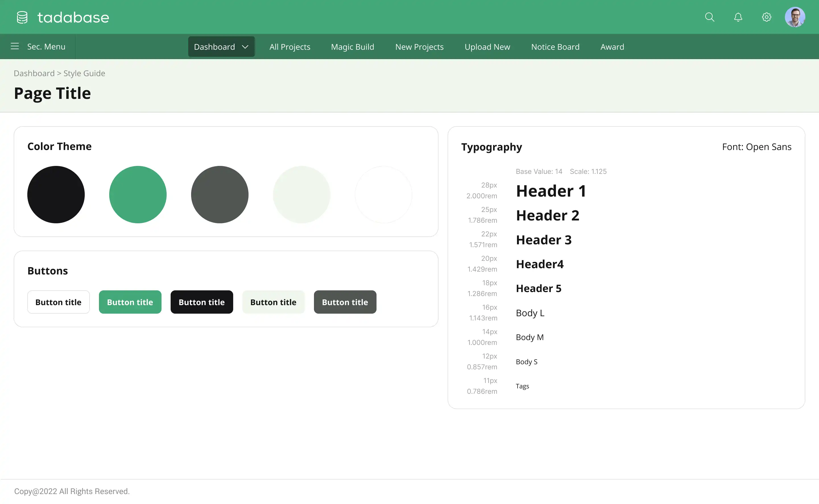This screenshot has height=504, width=819.
Task: Pick the white color swatch
Action: tap(383, 195)
